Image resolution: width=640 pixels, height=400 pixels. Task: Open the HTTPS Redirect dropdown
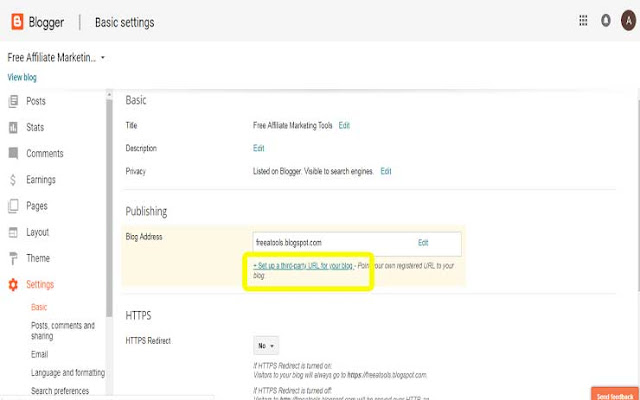(266, 345)
